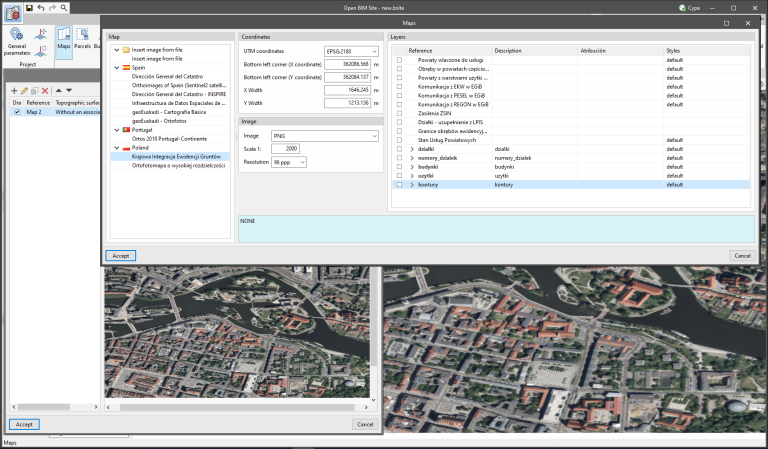Viewport: 768px width, 449px height.
Task: Select the Parcels ribbon tool
Action: point(84,39)
